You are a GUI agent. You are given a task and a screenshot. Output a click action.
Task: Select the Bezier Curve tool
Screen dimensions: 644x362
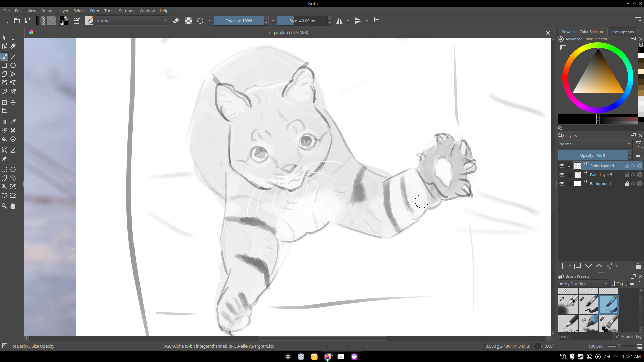4,83
